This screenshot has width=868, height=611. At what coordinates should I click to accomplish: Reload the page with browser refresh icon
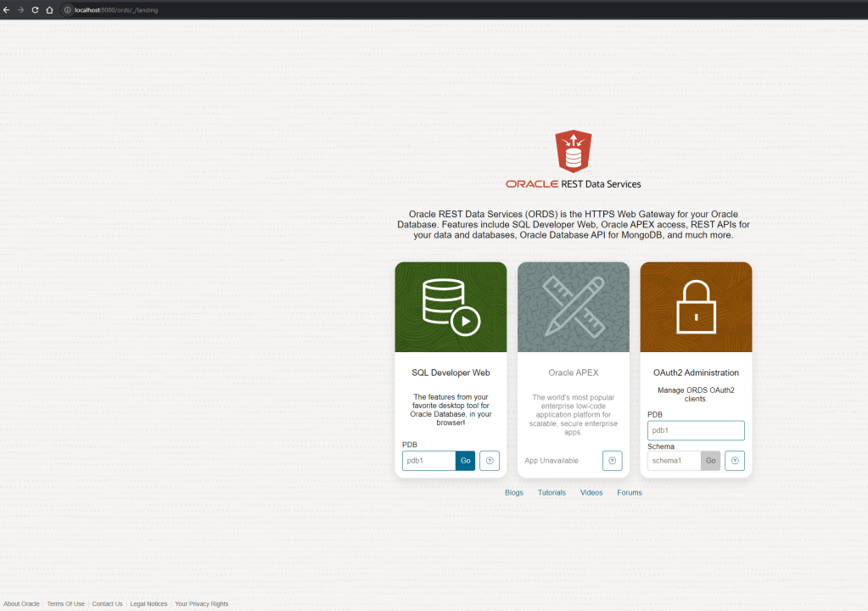(35, 9)
